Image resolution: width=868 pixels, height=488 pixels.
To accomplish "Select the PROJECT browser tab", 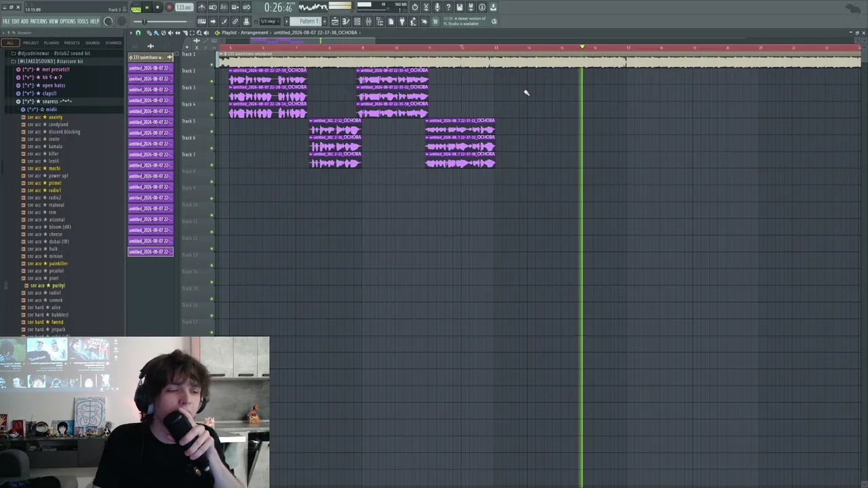I will click(31, 43).
